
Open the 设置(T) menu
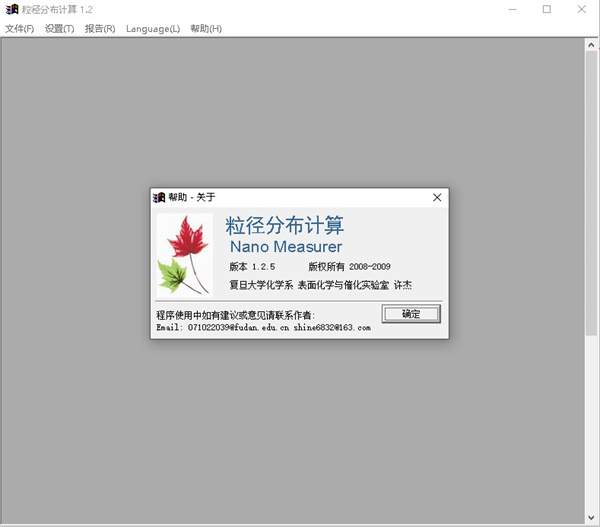point(59,29)
